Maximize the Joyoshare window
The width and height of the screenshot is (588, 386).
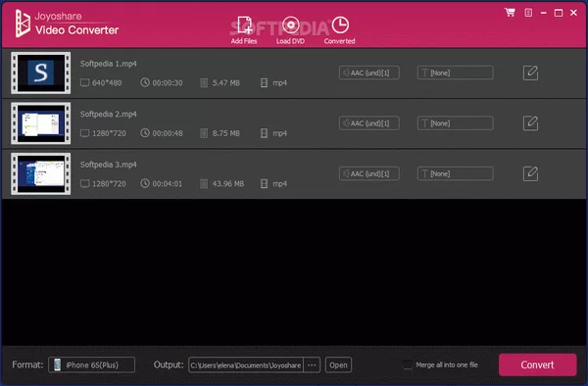pos(559,13)
